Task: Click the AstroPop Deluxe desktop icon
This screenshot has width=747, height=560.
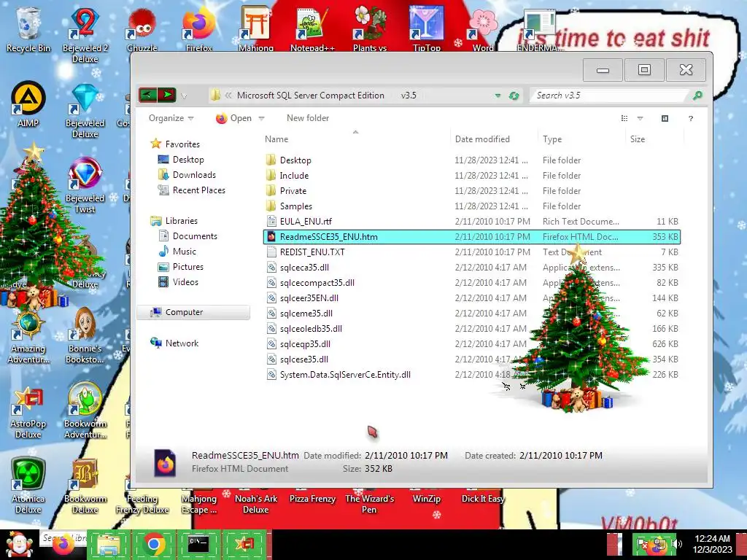Action: click(x=28, y=411)
